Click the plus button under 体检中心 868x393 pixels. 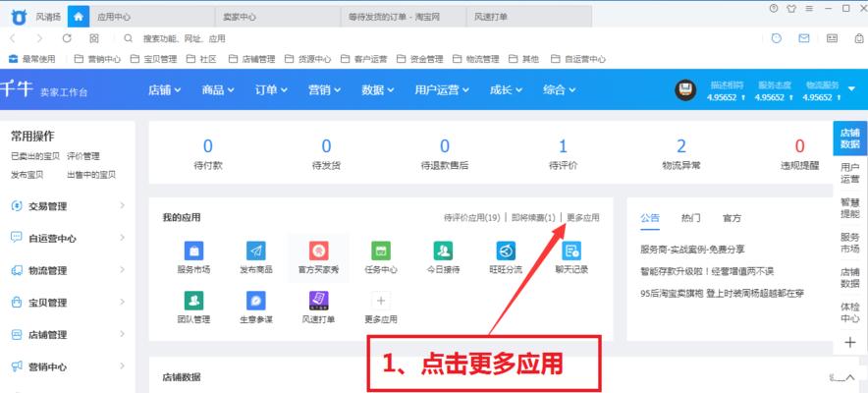click(850, 343)
